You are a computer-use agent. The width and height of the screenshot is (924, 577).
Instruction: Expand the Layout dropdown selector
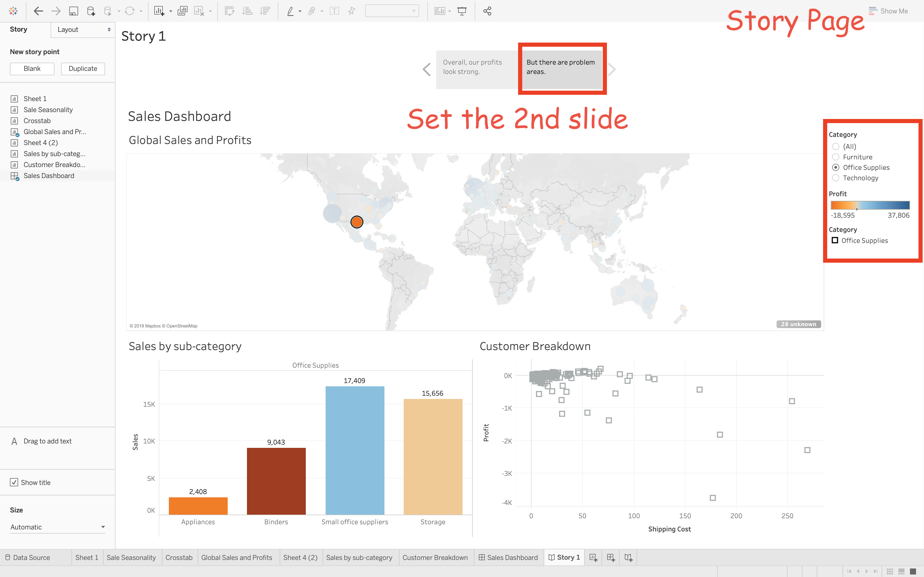point(83,29)
